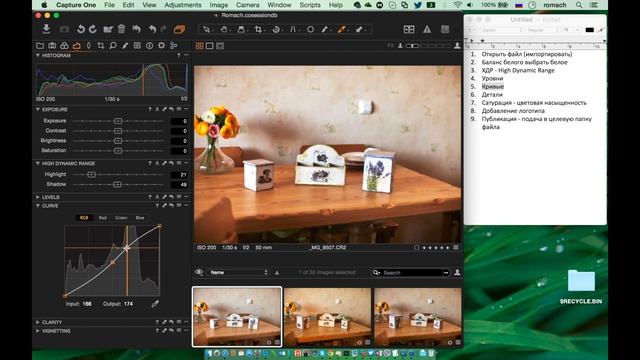Open the Capture One application menu
Viewport: 640px width, 360px height.
pyautogui.click(x=76, y=5)
